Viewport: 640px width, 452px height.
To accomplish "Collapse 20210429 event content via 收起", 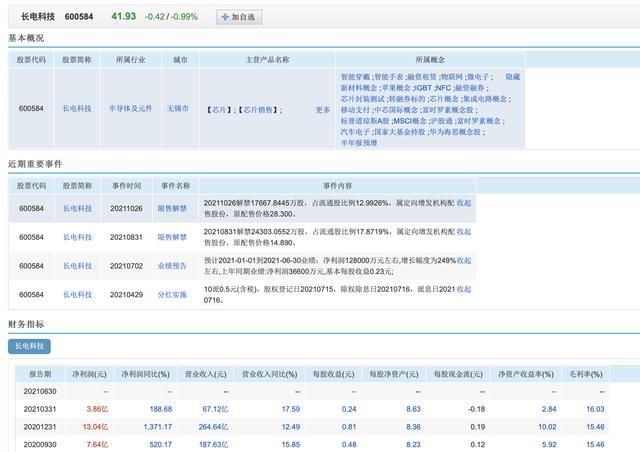I will pos(464,289).
